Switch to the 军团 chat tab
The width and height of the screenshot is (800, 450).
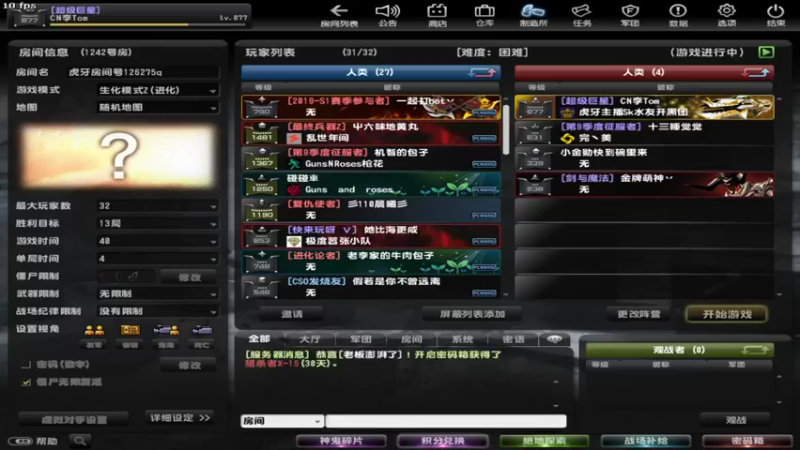tap(361, 339)
